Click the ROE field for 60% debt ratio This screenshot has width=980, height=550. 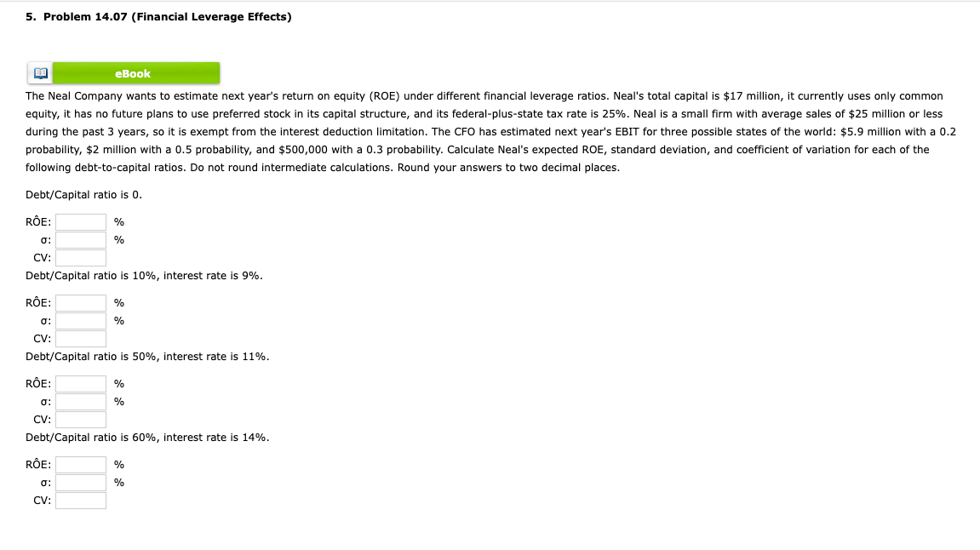click(x=80, y=464)
